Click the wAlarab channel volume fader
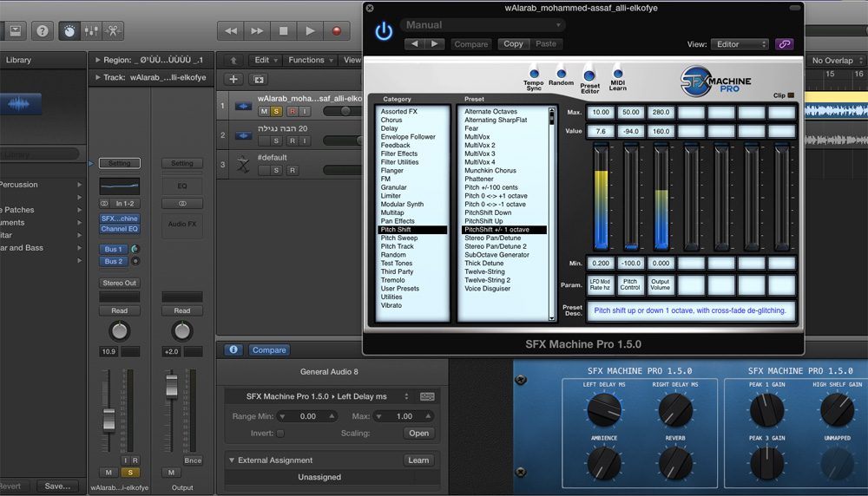 point(109,419)
